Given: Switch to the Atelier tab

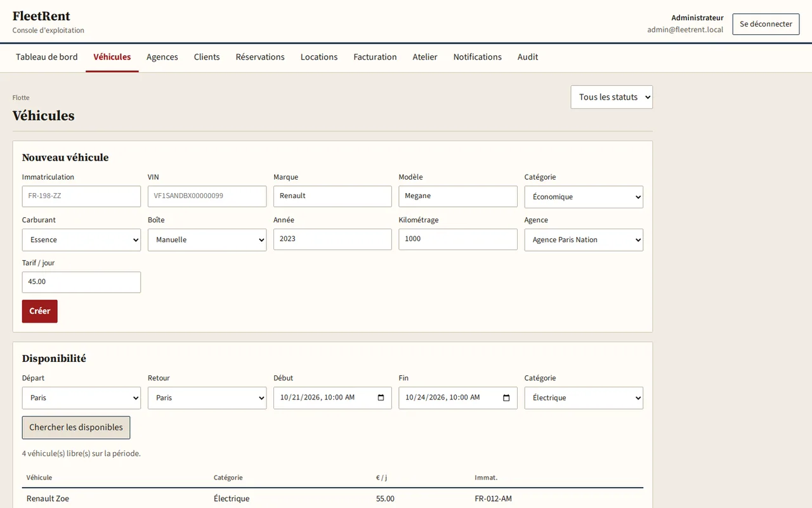Looking at the screenshot, I should pyautogui.click(x=425, y=57).
